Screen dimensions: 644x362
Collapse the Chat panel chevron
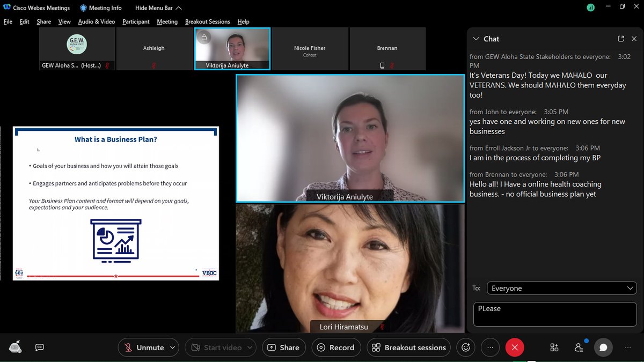(475, 39)
